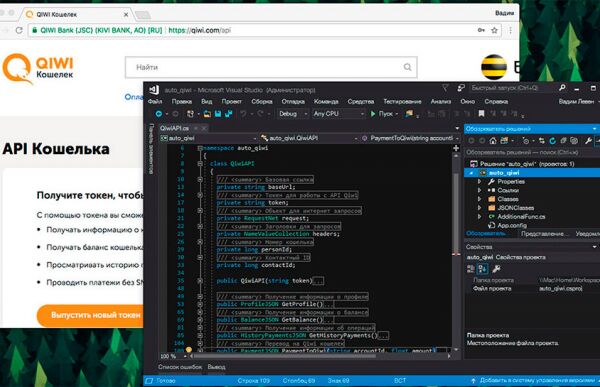Click the Undo arrow in VS toolbar
This screenshot has height=387, width=600.
(x=243, y=114)
